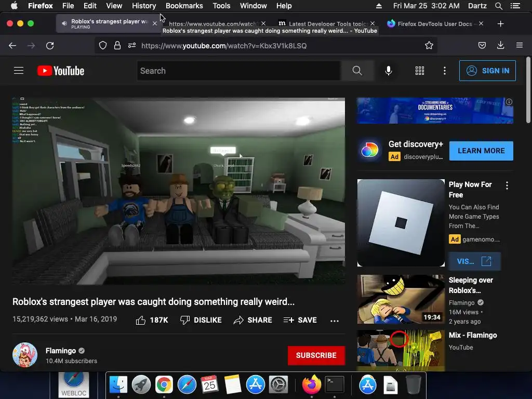Open the Tools menu
532x399 pixels.
click(221, 6)
